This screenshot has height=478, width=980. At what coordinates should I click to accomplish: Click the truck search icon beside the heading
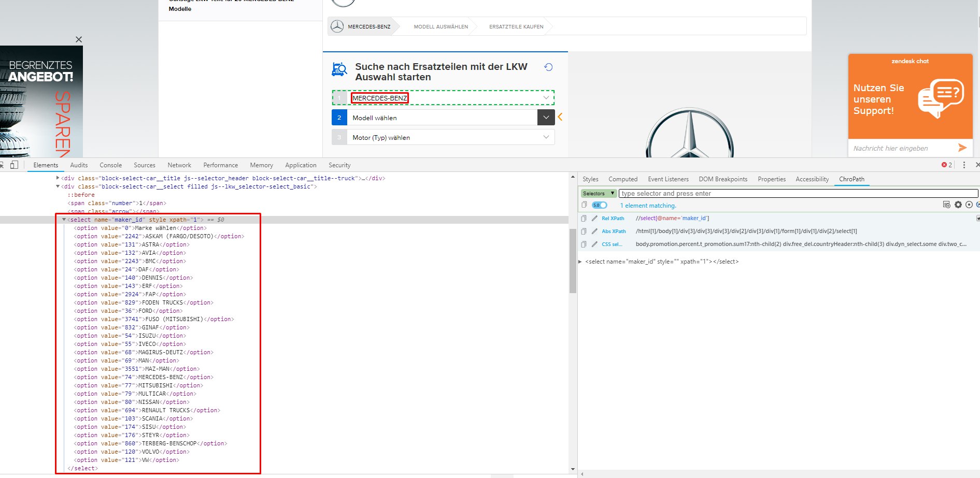[339, 69]
